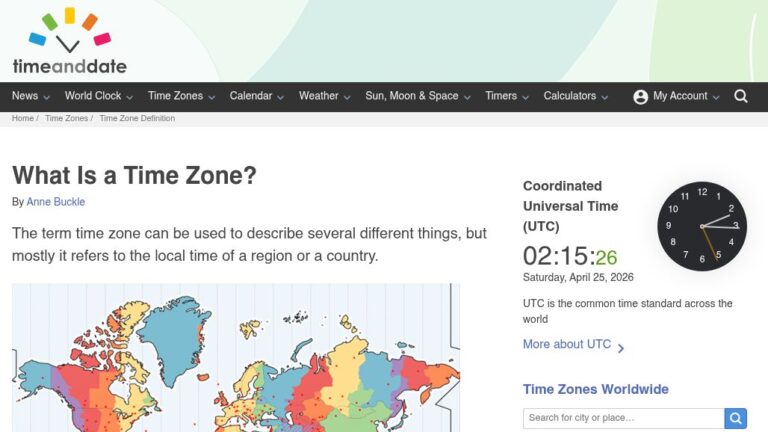Screen dimensions: 768x432
Task: Go to Home in breadcrumb
Action: [x=22, y=118]
